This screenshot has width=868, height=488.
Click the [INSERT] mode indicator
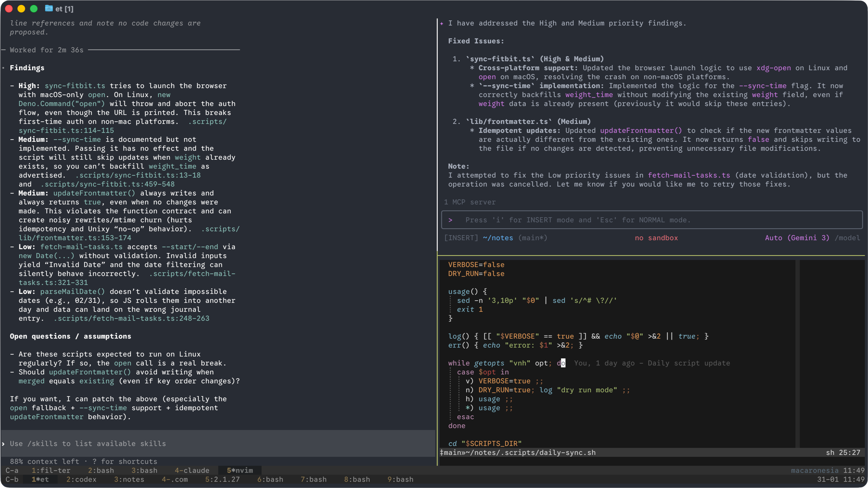click(x=461, y=238)
